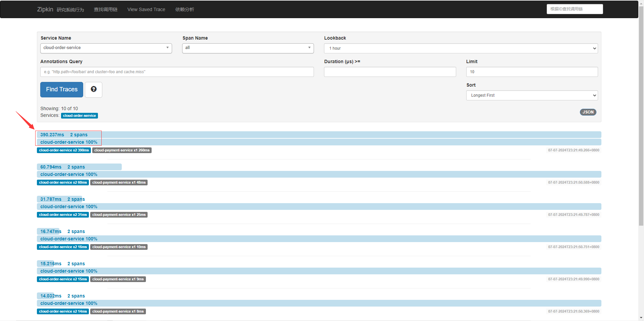Click the cloud-payment-service x1 25ms badge

(119, 215)
